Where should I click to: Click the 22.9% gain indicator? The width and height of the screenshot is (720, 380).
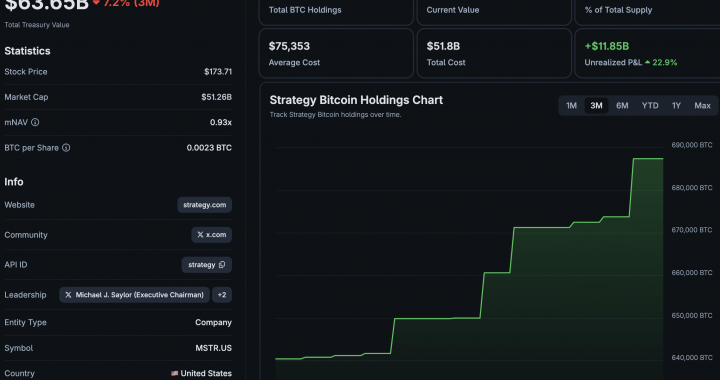pyautogui.click(x=661, y=62)
